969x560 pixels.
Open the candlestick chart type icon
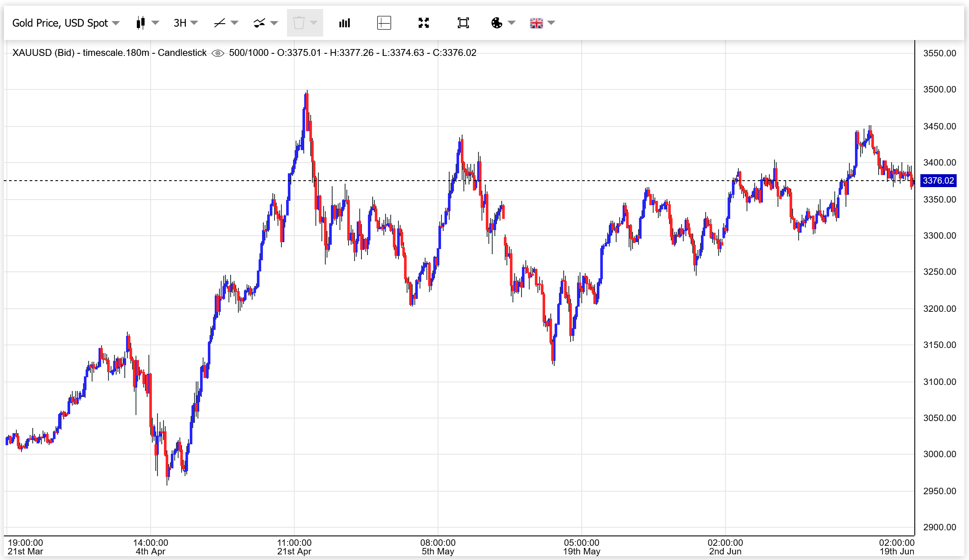tap(140, 23)
